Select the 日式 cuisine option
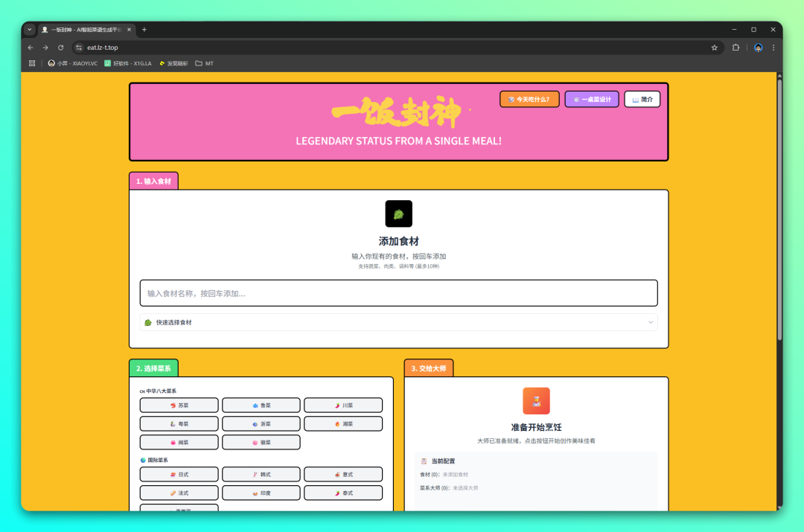The width and height of the screenshot is (804, 532). (179, 475)
